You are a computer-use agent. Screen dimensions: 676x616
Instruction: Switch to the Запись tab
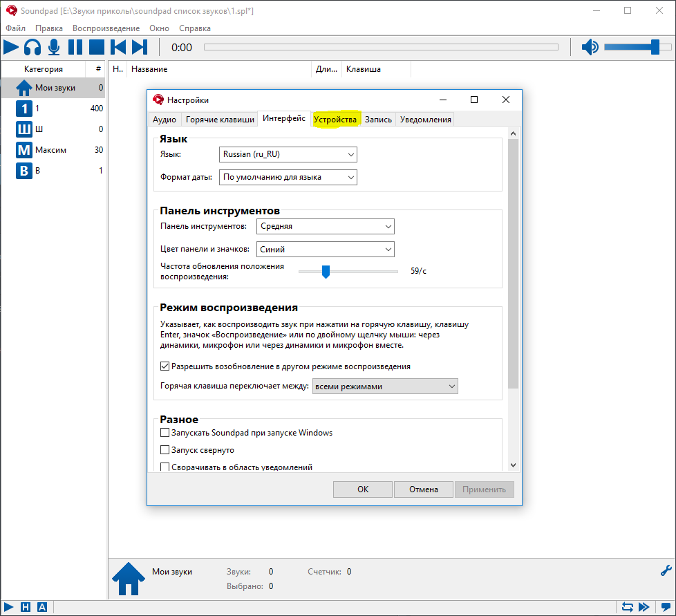[378, 120]
